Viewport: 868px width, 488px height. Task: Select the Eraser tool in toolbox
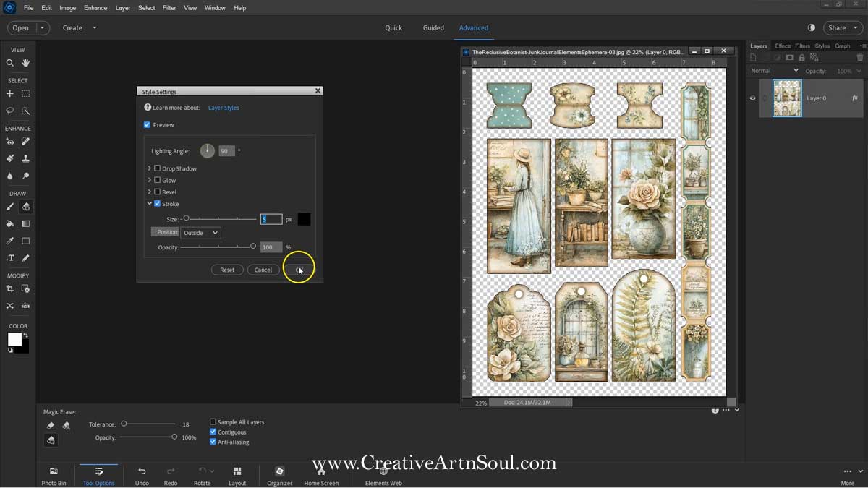coord(26,207)
